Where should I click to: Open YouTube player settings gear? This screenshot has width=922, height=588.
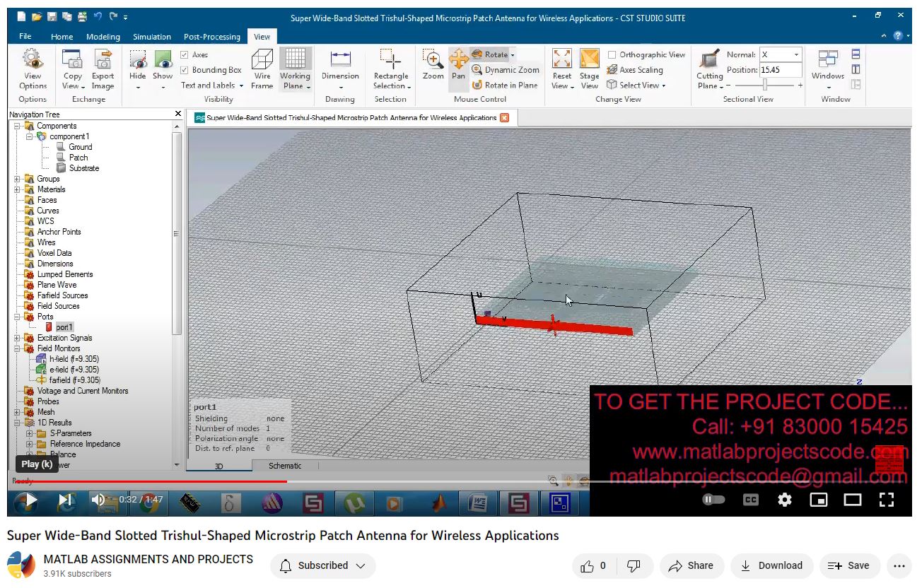pos(785,500)
